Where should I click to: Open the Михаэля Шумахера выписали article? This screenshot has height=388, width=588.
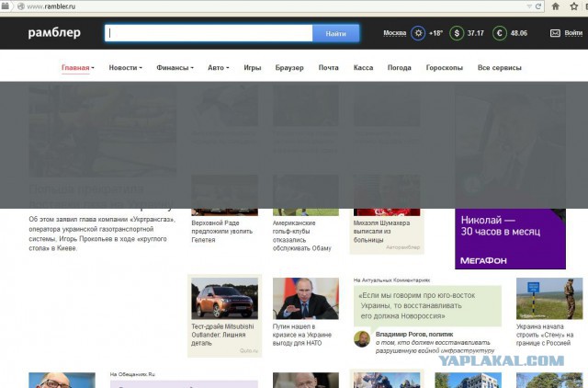(381, 231)
